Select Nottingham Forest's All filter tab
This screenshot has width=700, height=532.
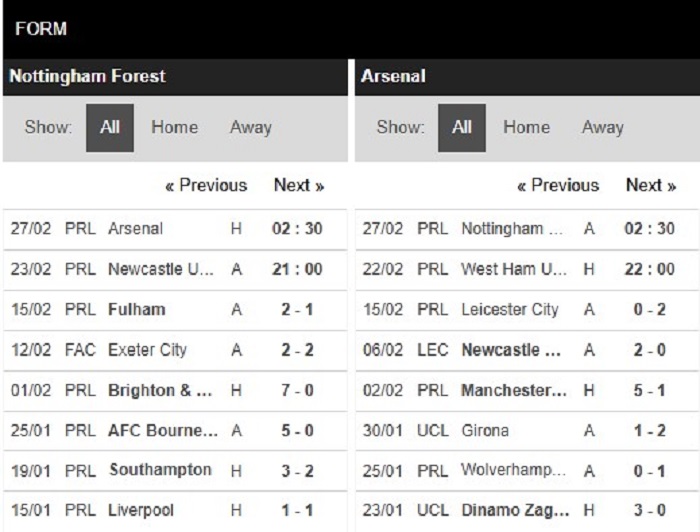click(x=110, y=128)
